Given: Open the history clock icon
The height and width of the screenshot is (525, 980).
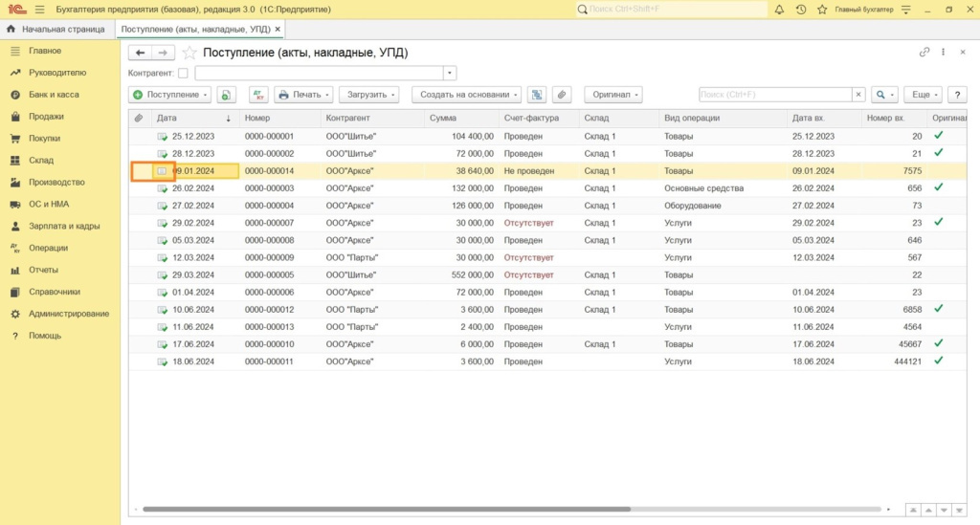Looking at the screenshot, I should tap(800, 9).
